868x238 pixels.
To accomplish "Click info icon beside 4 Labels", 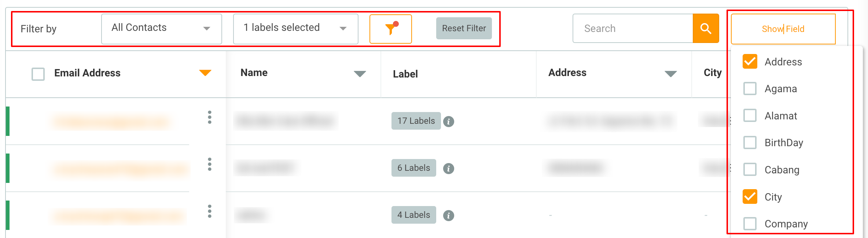I will (x=448, y=216).
